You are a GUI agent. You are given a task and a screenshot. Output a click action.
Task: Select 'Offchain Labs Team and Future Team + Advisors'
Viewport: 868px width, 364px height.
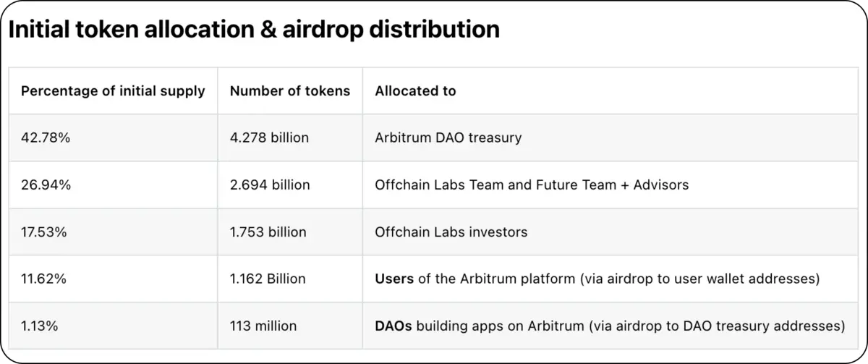tap(532, 185)
